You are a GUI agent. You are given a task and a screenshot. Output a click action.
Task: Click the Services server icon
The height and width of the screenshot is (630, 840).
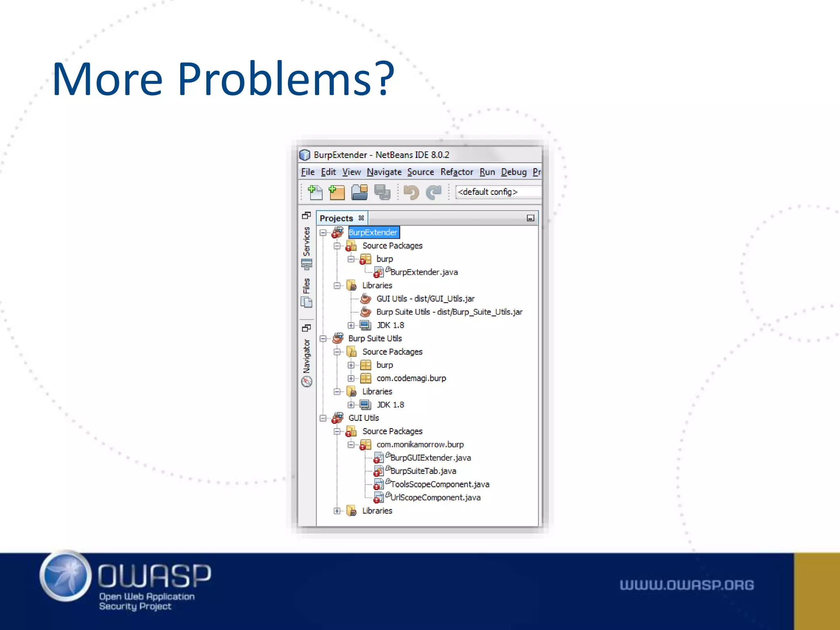tap(306, 264)
